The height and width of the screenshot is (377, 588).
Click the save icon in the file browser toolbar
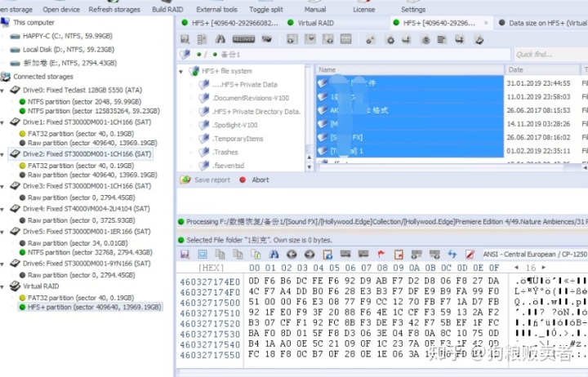[185, 39]
